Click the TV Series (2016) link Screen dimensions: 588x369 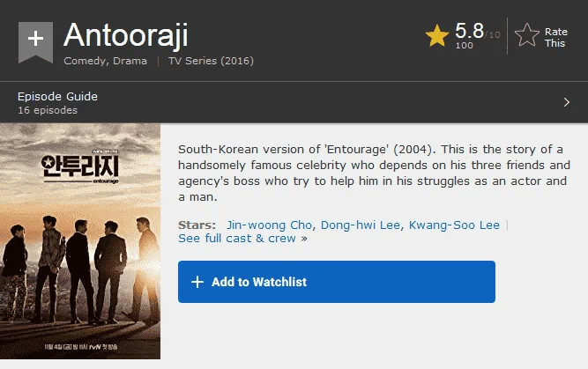211,61
